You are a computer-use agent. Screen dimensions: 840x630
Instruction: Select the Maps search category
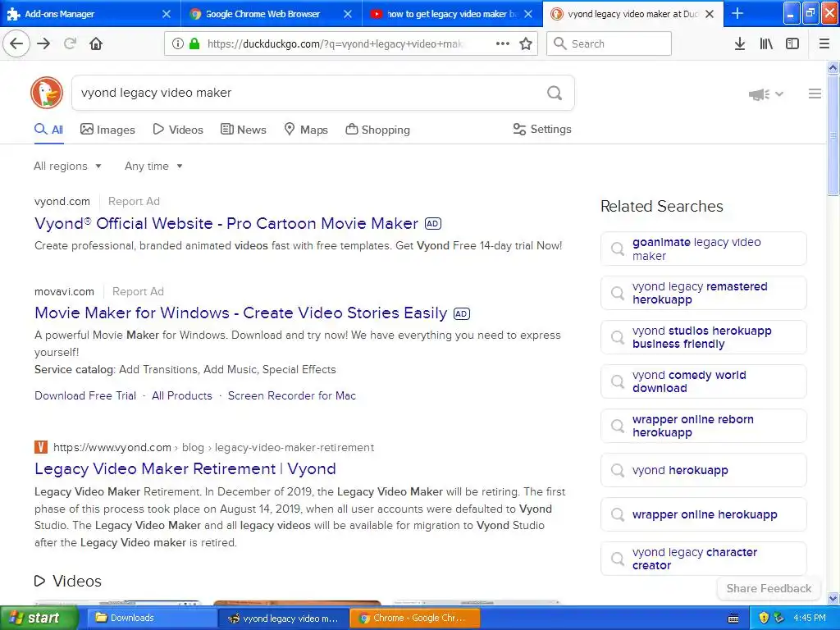(305, 130)
